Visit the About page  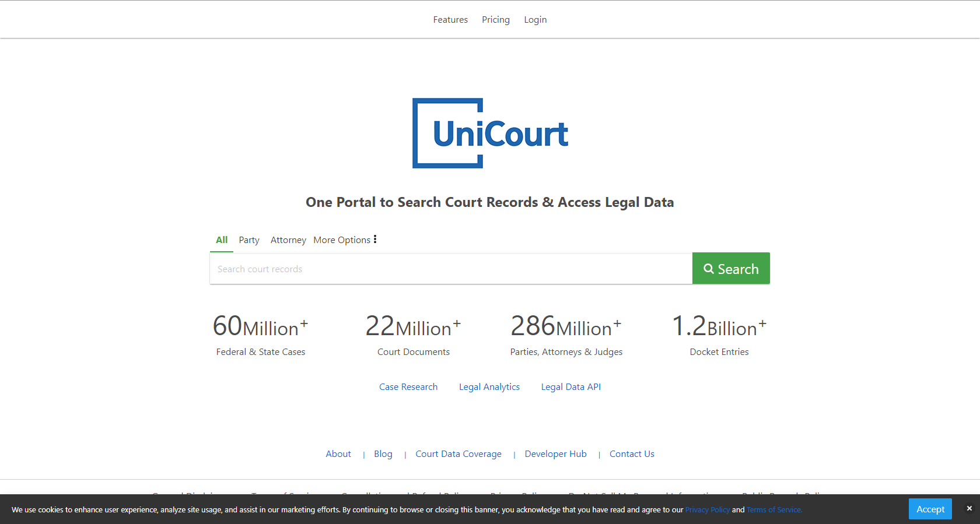338,454
